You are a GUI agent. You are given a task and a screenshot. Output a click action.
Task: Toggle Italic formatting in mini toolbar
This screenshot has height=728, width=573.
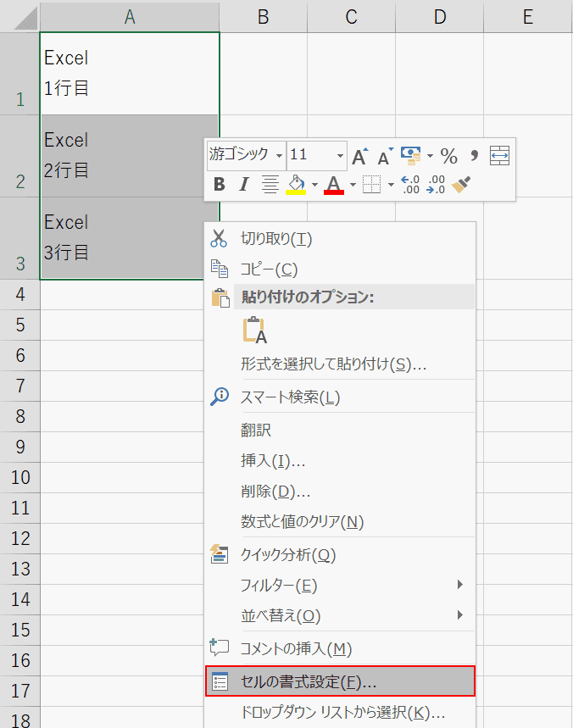pyautogui.click(x=244, y=184)
